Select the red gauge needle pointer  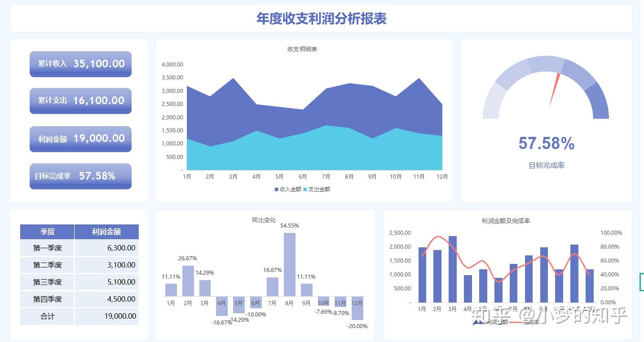coord(554,90)
